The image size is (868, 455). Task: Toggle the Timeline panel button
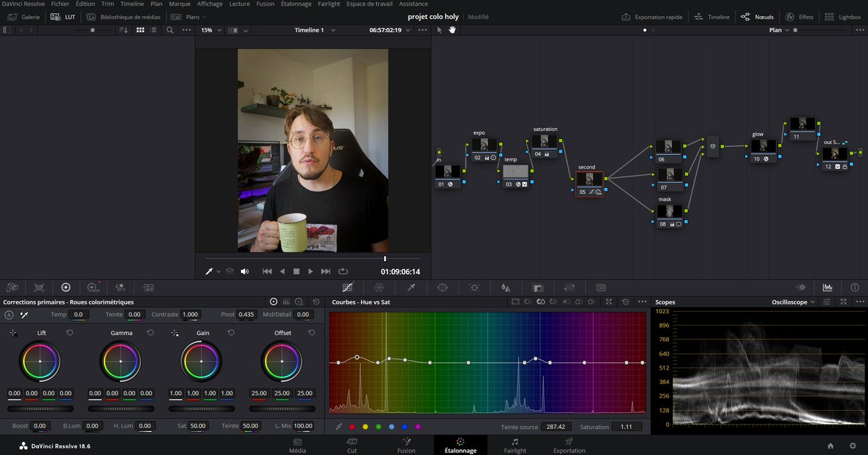point(712,16)
